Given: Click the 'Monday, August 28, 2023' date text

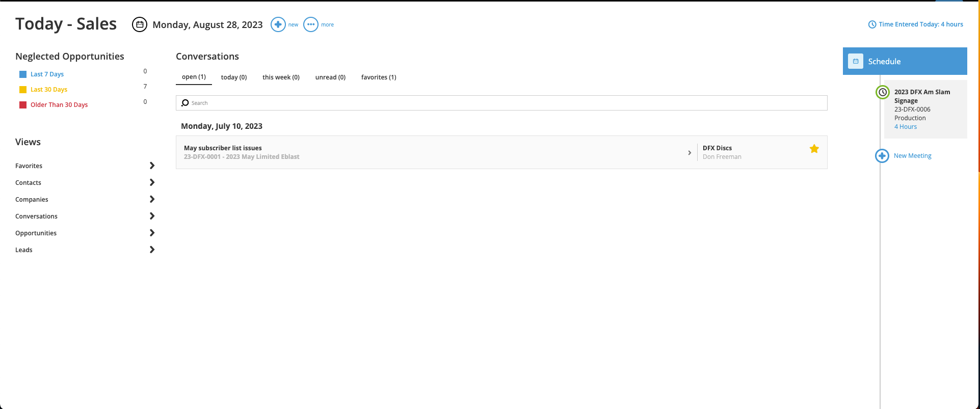Looking at the screenshot, I should (207, 24).
